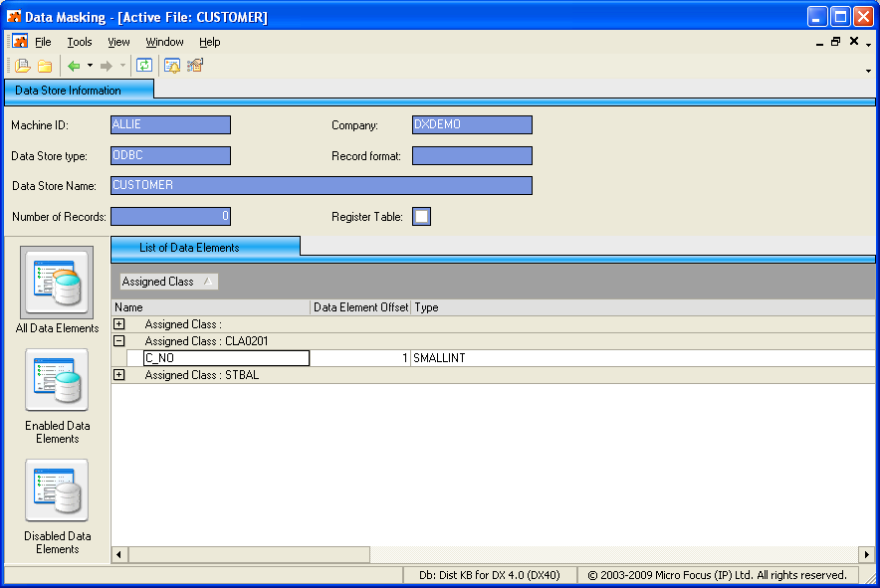Show All Data Elements view
This screenshot has width=880, height=588.
(x=57, y=284)
